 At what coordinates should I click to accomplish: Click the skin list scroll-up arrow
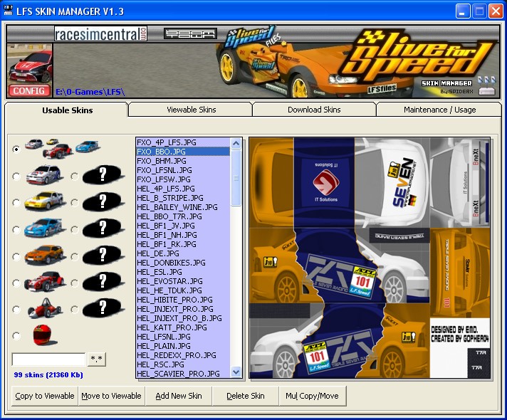pyautogui.click(x=236, y=143)
